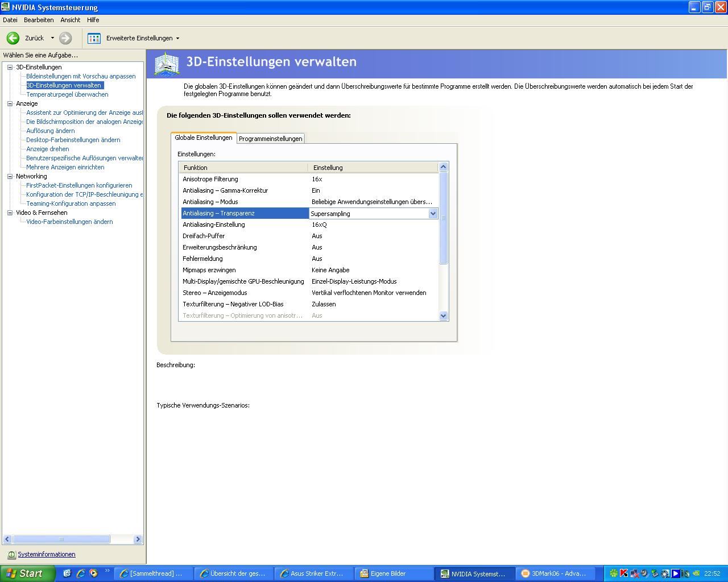Collapse the Anzeige tree node
The width and height of the screenshot is (728, 582).
[x=10, y=103]
